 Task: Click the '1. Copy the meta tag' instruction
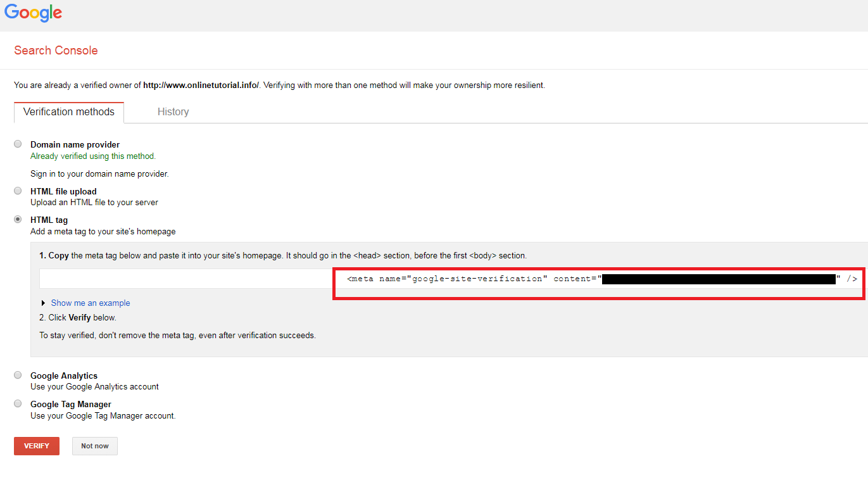point(283,256)
